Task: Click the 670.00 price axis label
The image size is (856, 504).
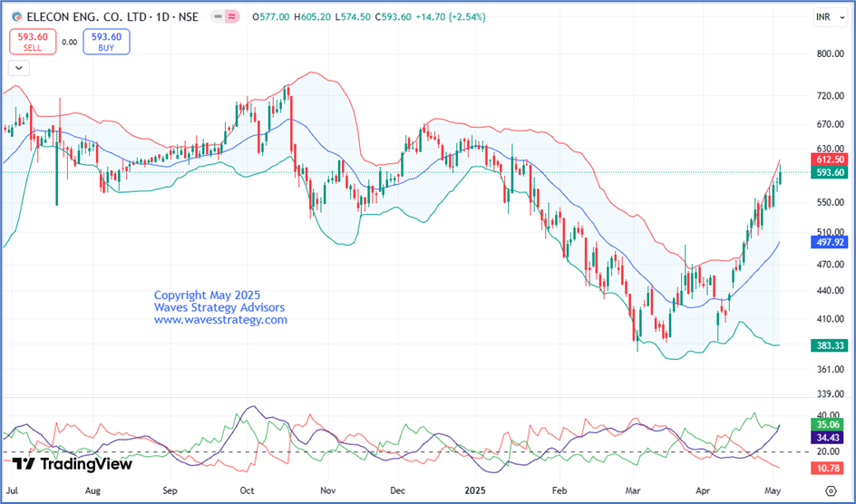Action: pyautogui.click(x=831, y=124)
